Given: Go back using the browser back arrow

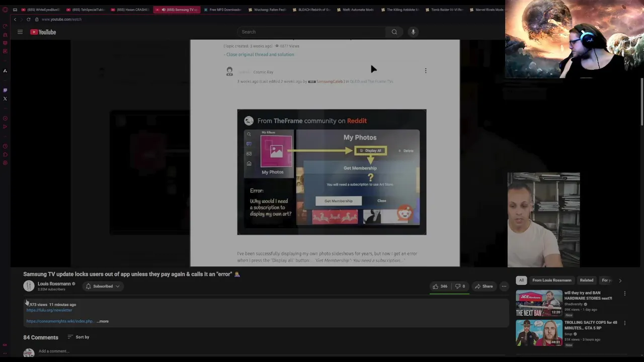Looking at the screenshot, I should [x=15, y=19].
